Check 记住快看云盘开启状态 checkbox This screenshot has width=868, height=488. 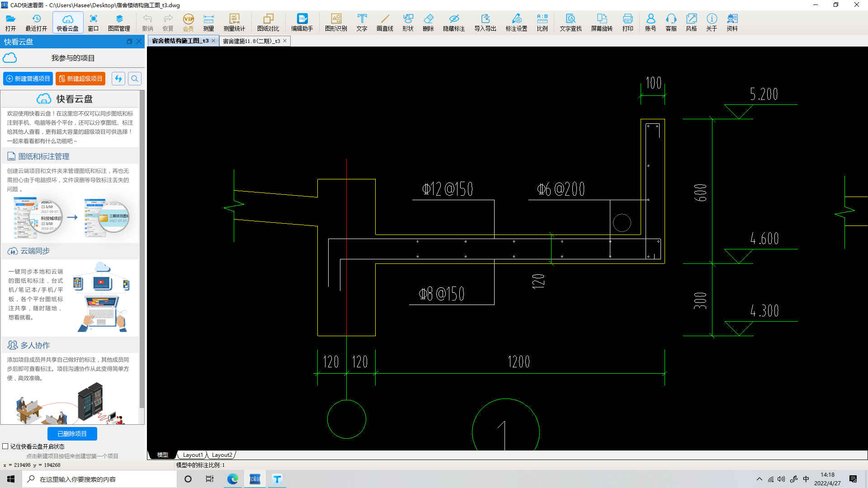tap(5, 446)
